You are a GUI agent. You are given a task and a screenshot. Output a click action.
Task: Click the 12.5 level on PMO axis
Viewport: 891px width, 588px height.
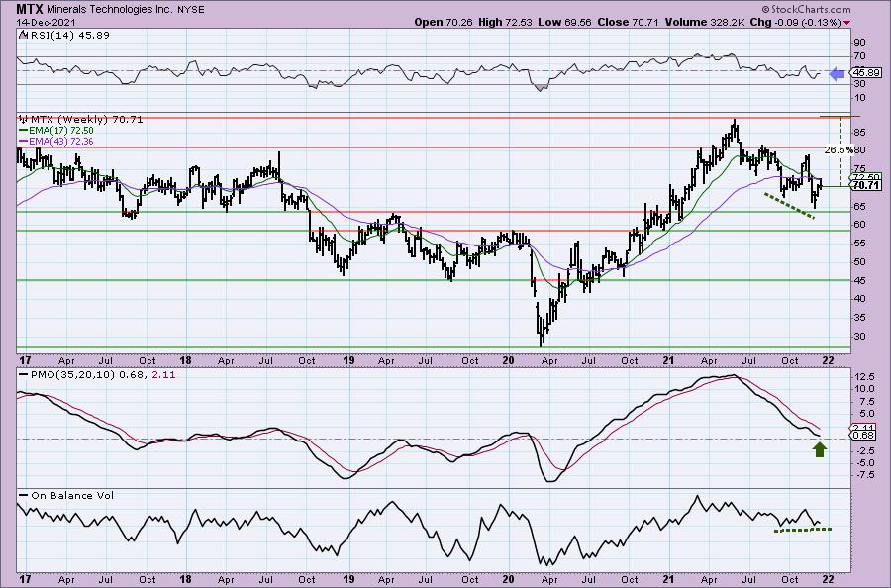tap(863, 377)
